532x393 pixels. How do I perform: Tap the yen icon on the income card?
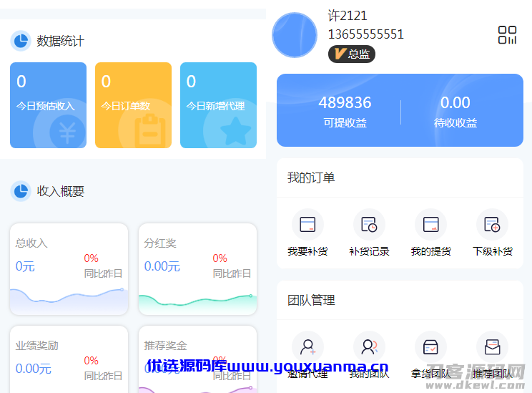(67, 132)
